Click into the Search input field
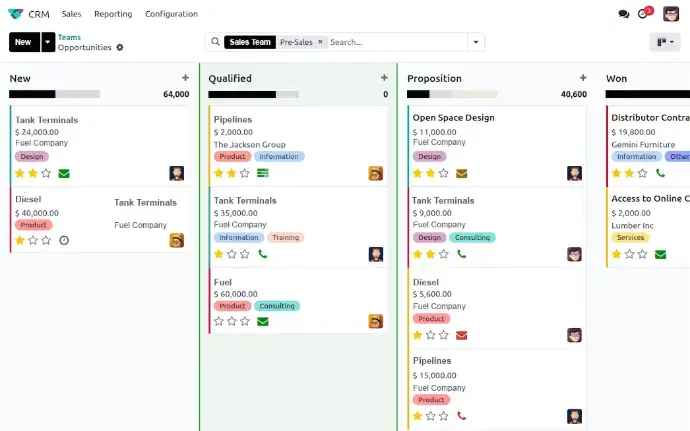 point(395,42)
